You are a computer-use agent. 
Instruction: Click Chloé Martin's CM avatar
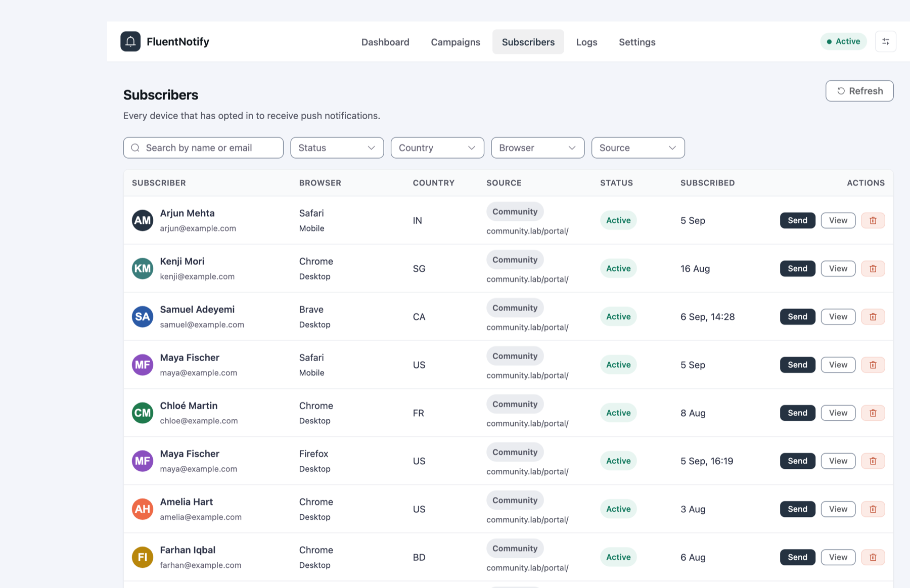tap(143, 413)
